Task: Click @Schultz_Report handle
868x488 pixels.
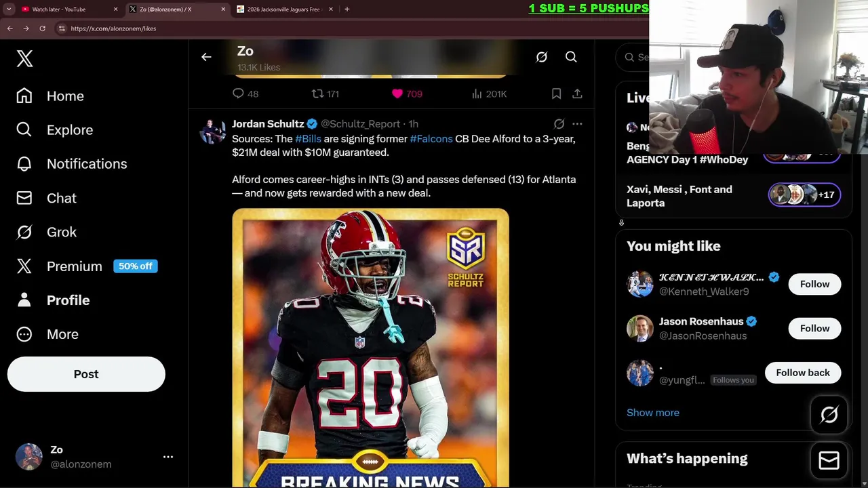Action: pyautogui.click(x=360, y=124)
